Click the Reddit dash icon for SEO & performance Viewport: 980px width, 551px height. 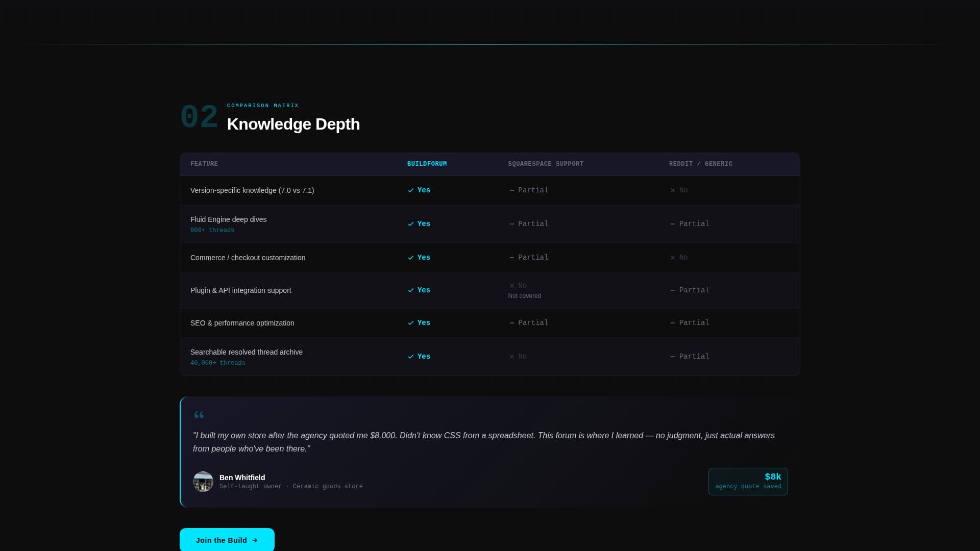(673, 323)
